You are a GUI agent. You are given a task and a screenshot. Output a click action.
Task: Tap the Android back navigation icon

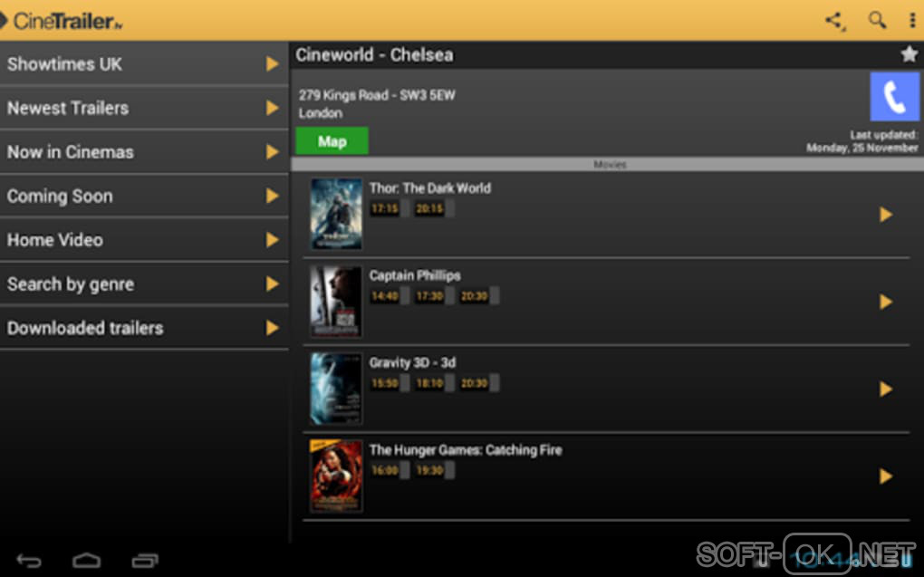pos(29,560)
